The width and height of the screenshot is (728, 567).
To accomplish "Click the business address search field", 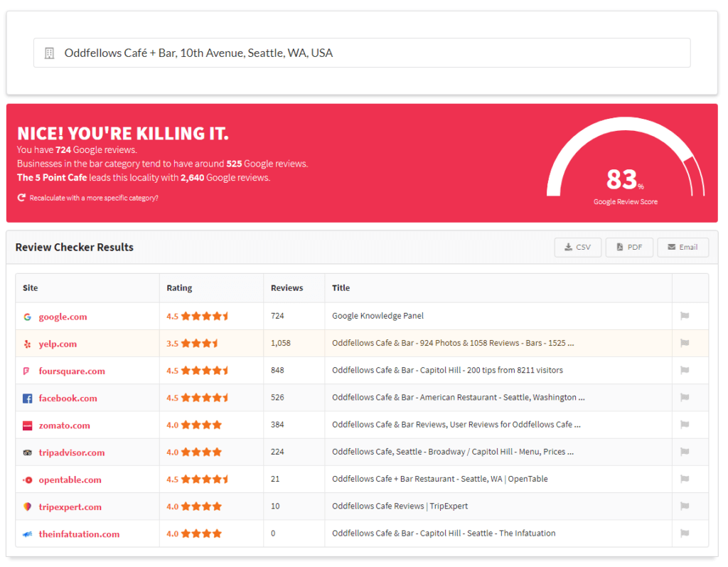I will point(362,53).
